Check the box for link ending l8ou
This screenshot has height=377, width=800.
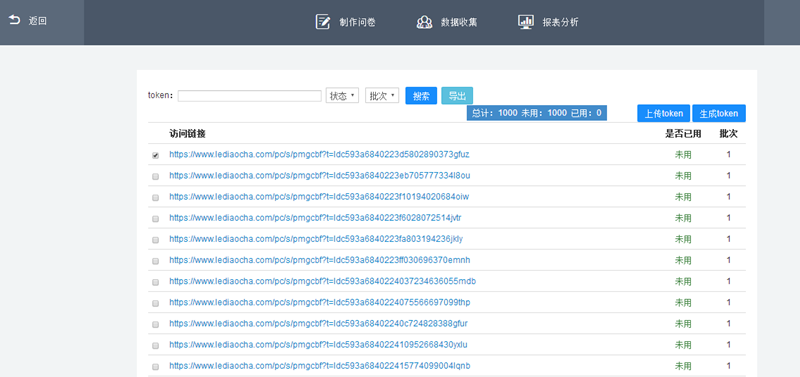coord(156,177)
